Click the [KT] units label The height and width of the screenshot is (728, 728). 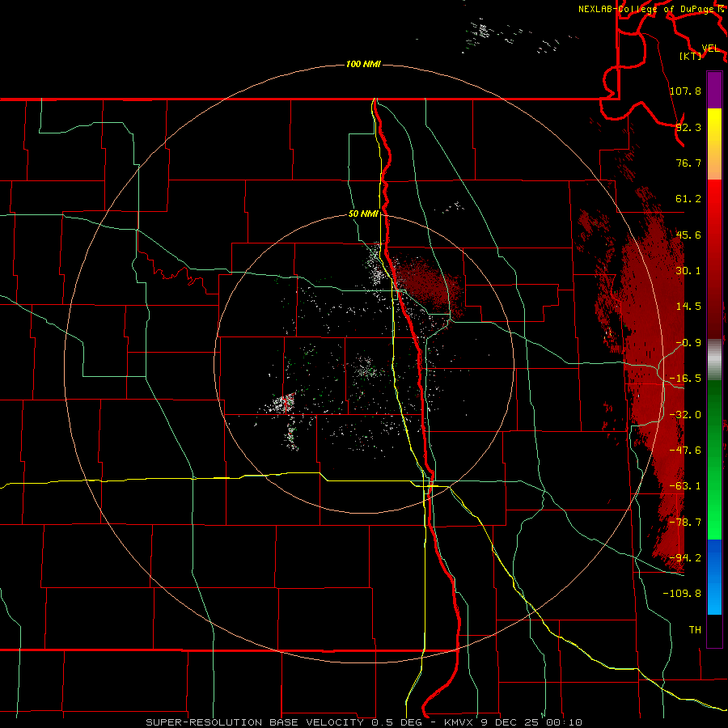pos(691,57)
